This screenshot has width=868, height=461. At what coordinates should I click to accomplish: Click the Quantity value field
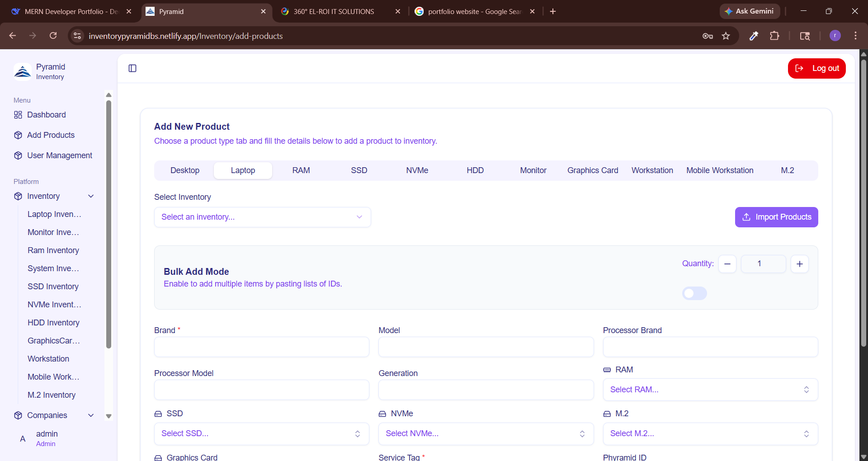763,264
